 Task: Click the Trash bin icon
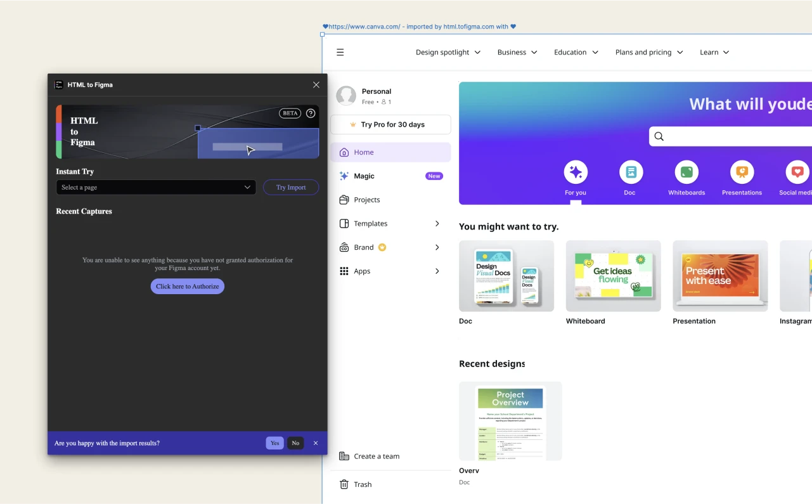tap(344, 484)
